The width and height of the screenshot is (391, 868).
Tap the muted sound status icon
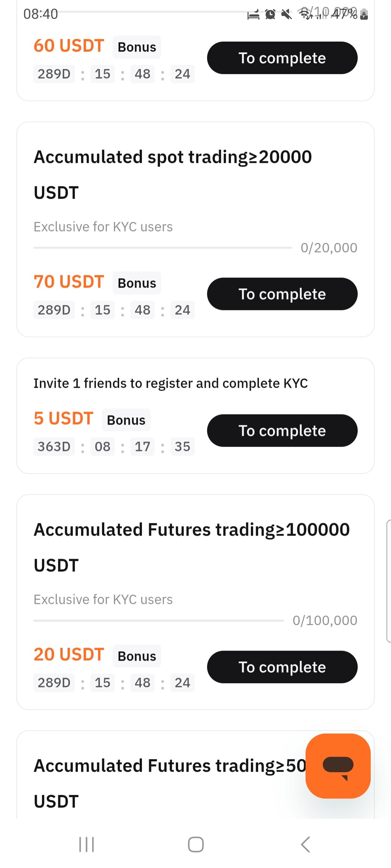tap(286, 14)
